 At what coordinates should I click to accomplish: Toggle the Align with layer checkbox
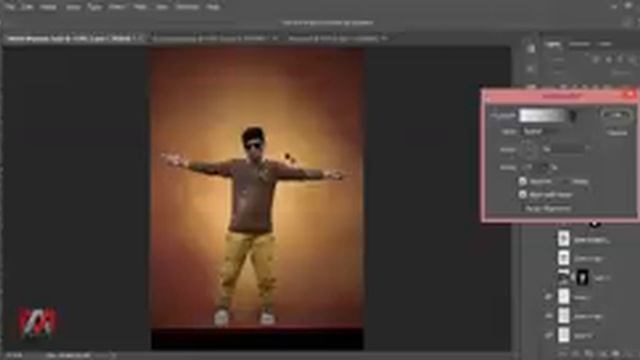522,195
